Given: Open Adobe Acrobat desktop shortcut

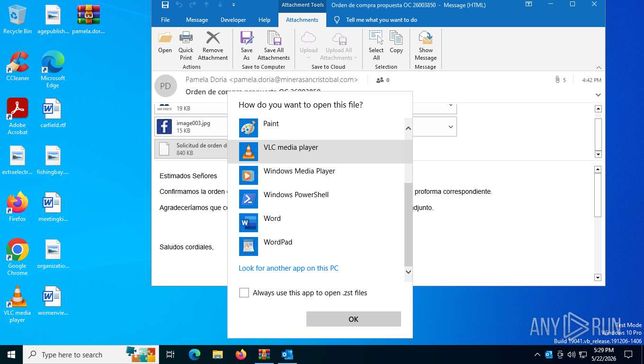Looking at the screenshot, I should [x=18, y=117].
